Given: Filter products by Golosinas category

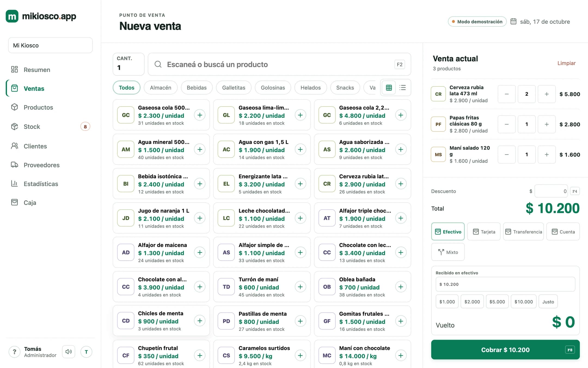Looking at the screenshot, I should [273, 88].
